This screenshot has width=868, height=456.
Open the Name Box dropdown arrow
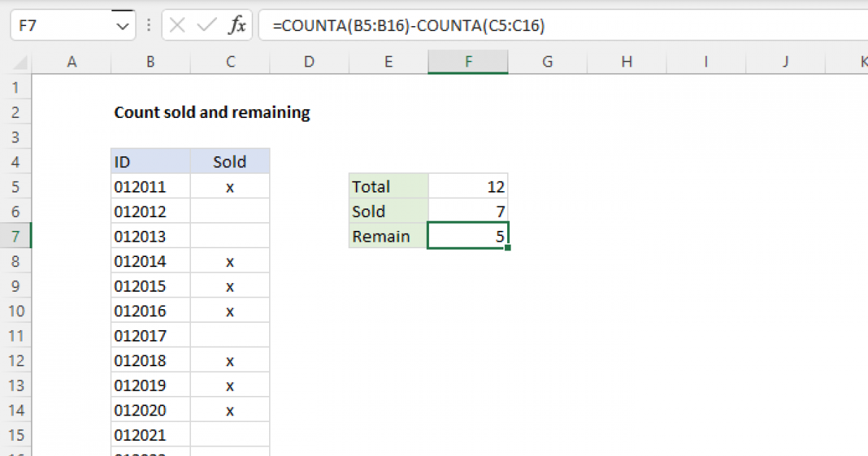pyautogui.click(x=124, y=25)
